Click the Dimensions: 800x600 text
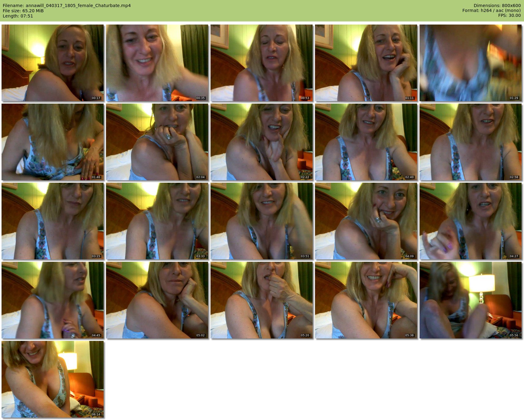 (497, 6)
